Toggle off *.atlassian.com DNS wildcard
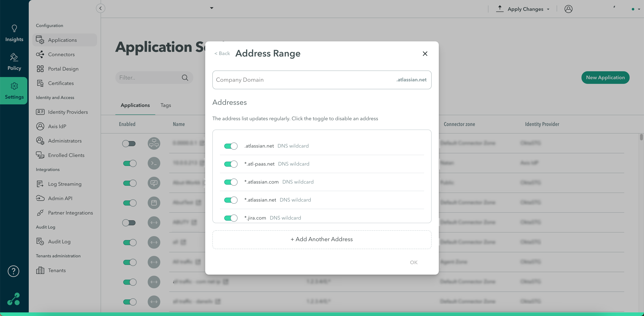 point(231,182)
